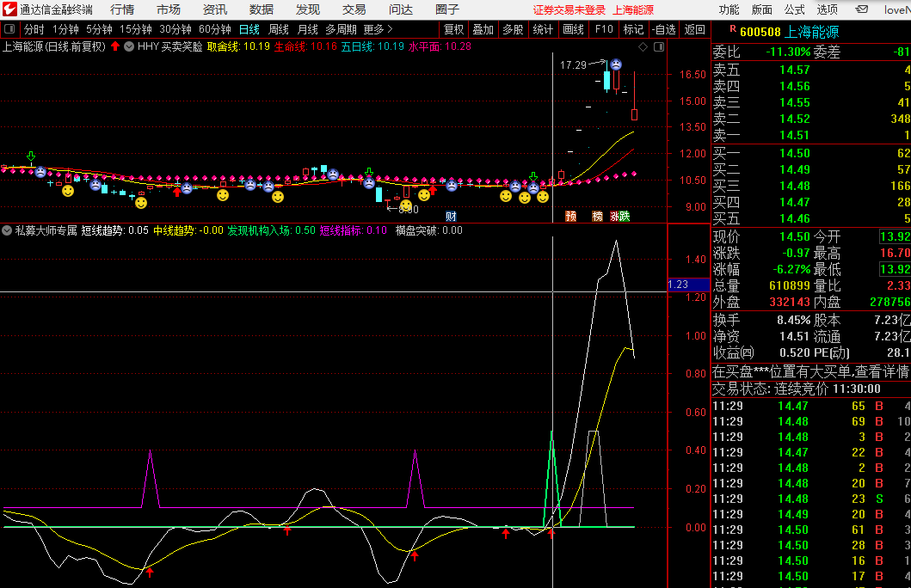Open the 公式 menu
This screenshot has height=588, width=911.
point(794,9)
